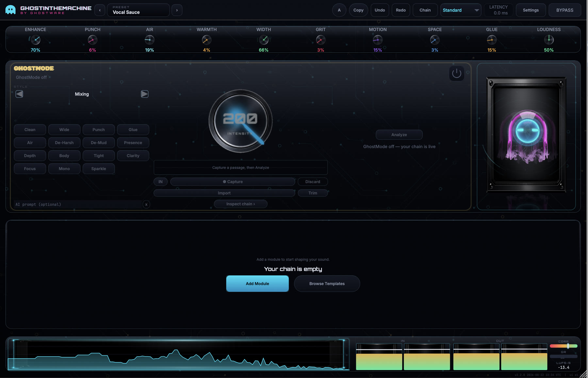Click the Intensity dial showing 200
588x378 pixels.
click(241, 121)
